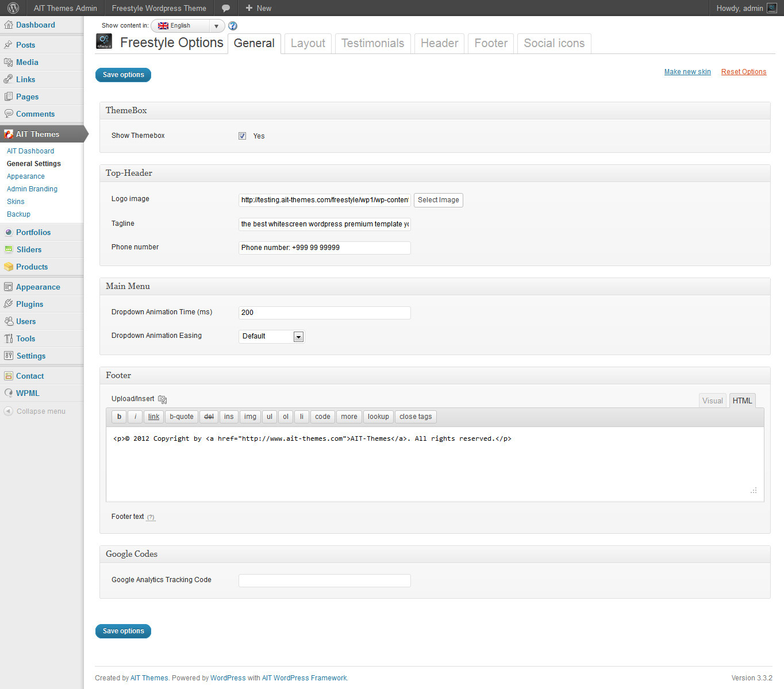Click the WordPress logo in admin bar
The height and width of the screenshot is (689, 784).
pos(13,8)
